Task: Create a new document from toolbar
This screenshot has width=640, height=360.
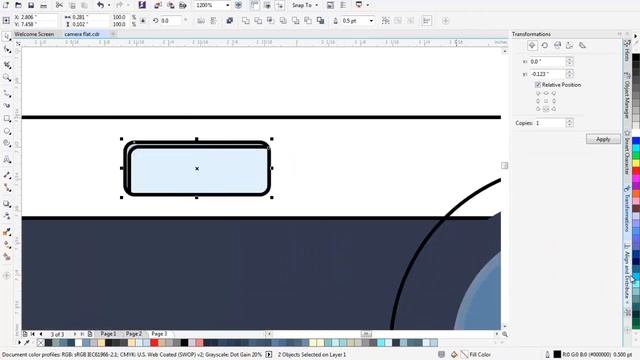Action: (6, 5)
